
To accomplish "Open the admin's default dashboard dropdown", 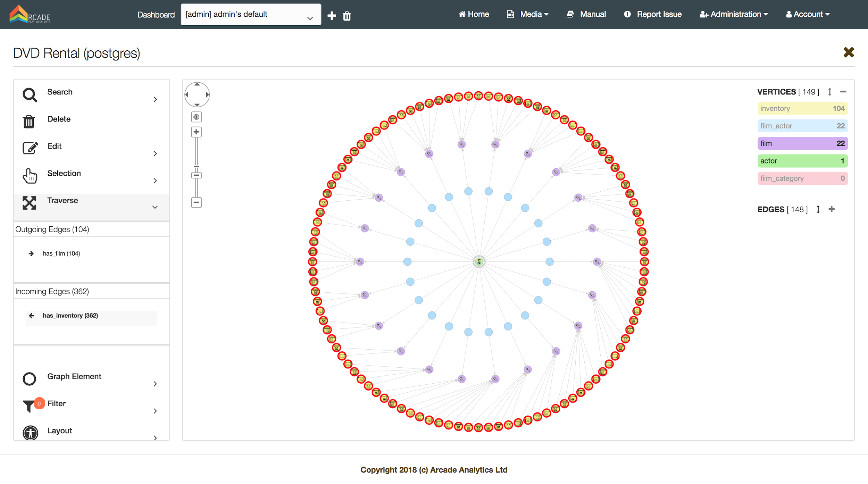I will tap(251, 15).
